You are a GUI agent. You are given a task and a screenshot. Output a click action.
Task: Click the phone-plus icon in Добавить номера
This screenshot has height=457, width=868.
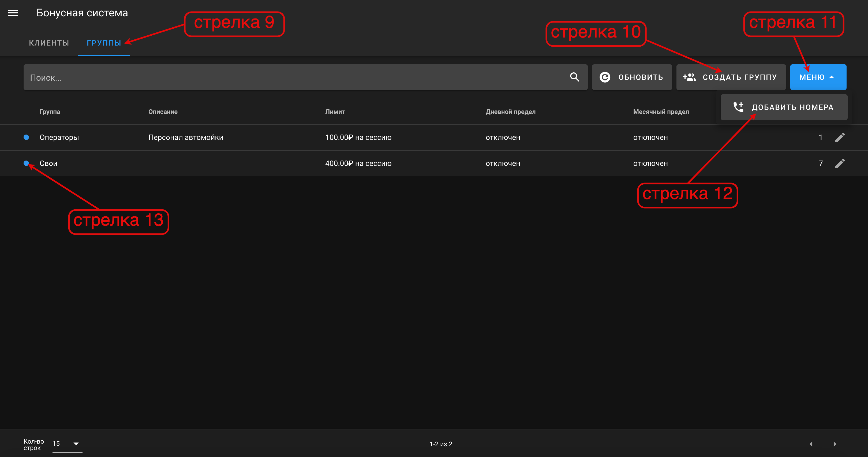738,107
